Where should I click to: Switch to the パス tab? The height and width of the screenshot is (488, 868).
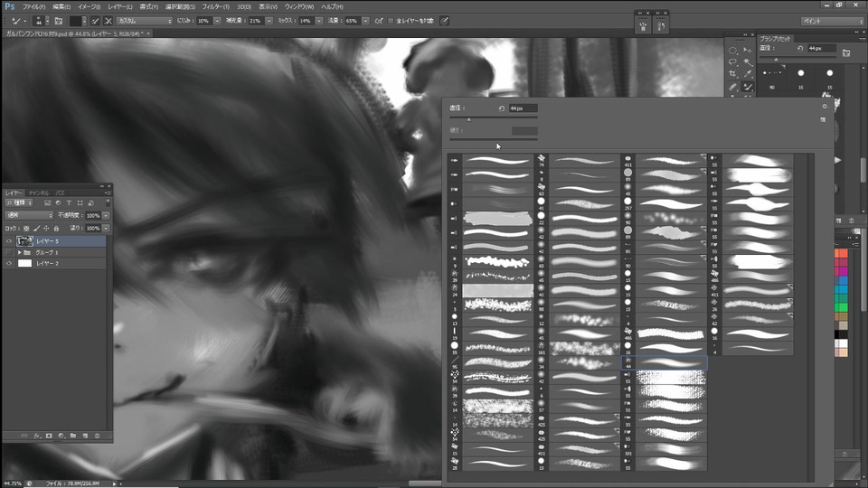tap(61, 192)
